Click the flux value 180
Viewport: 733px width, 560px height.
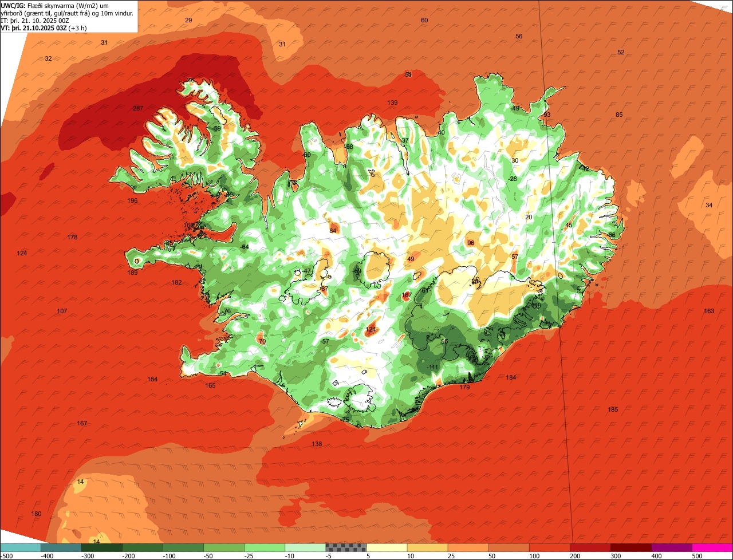(36, 514)
